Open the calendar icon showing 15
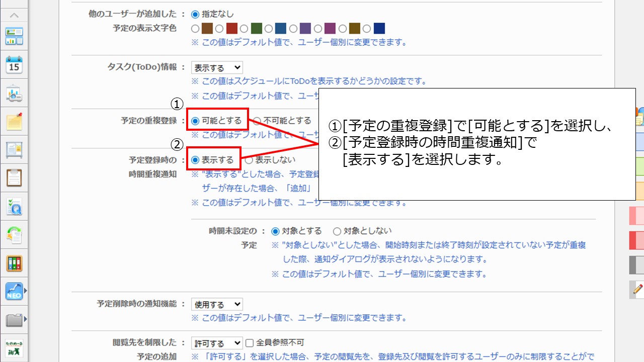Image resolution: width=644 pixels, height=362 pixels. click(x=15, y=65)
